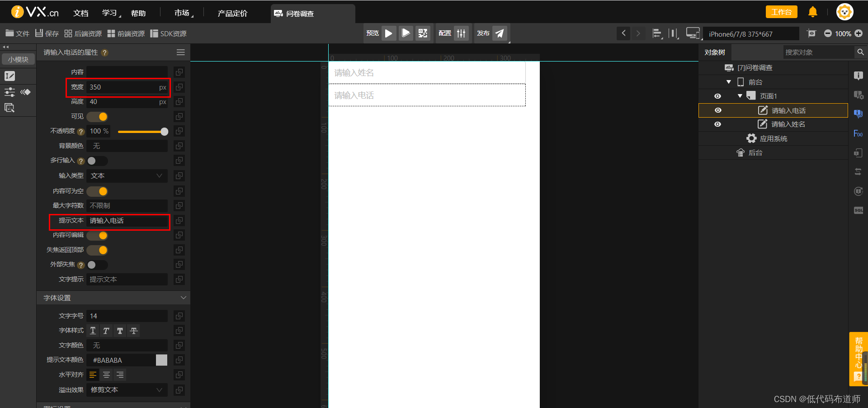
Task: Switch to the 问卷调查 tab
Action: coord(313,14)
